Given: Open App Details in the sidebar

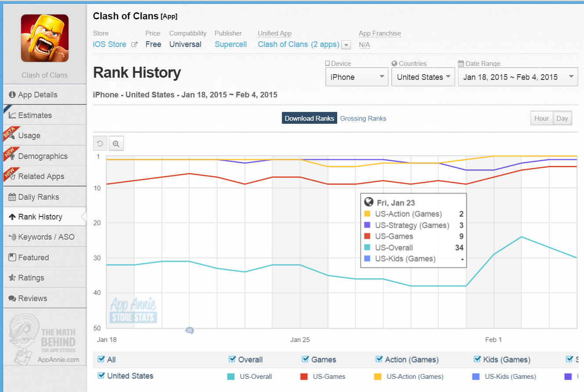Looking at the screenshot, I should pos(45,95).
